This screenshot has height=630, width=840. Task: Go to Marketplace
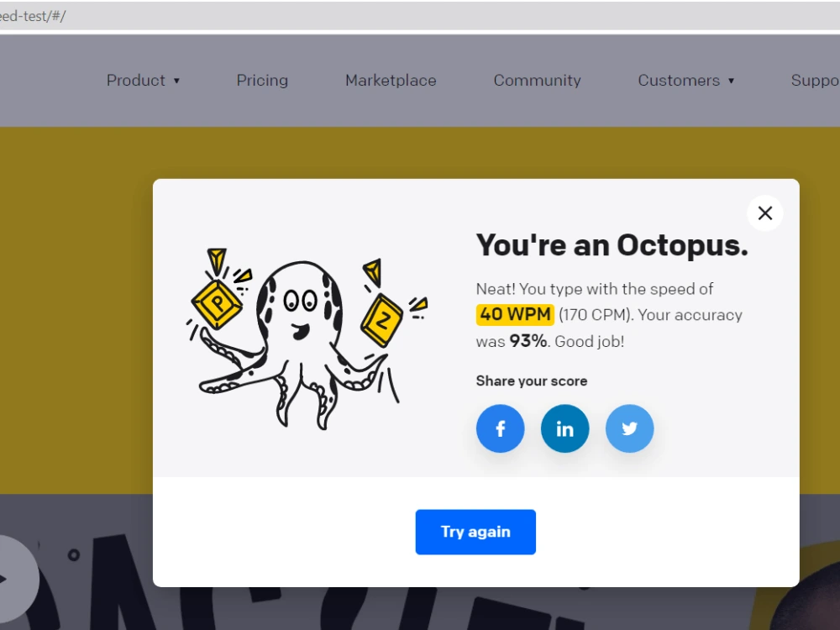point(391,81)
